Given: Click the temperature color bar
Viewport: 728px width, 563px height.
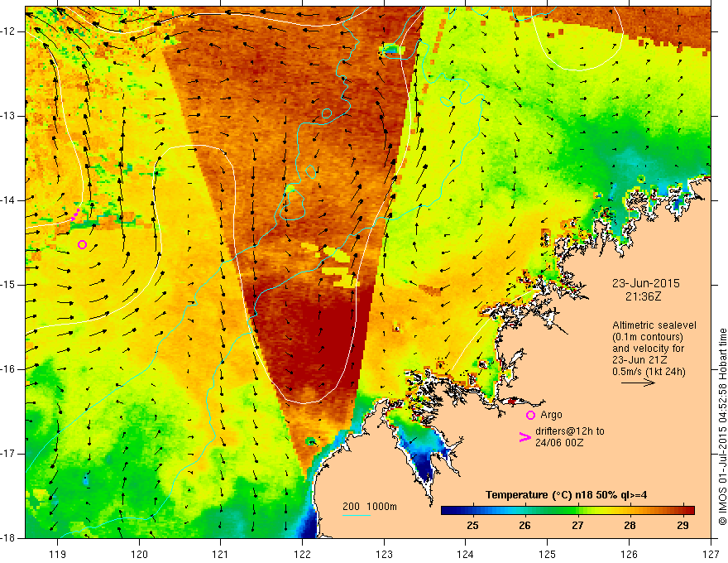Looking at the screenshot, I should click(568, 510).
